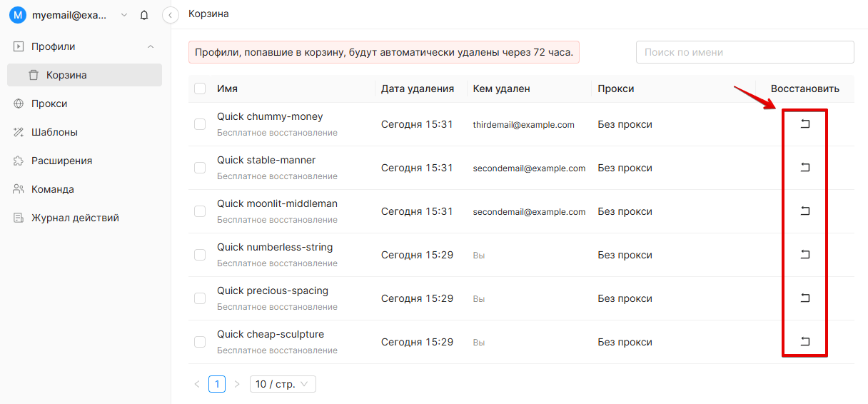Click the Quick chummy-money profile name
The image size is (868, 404).
coord(270,116)
